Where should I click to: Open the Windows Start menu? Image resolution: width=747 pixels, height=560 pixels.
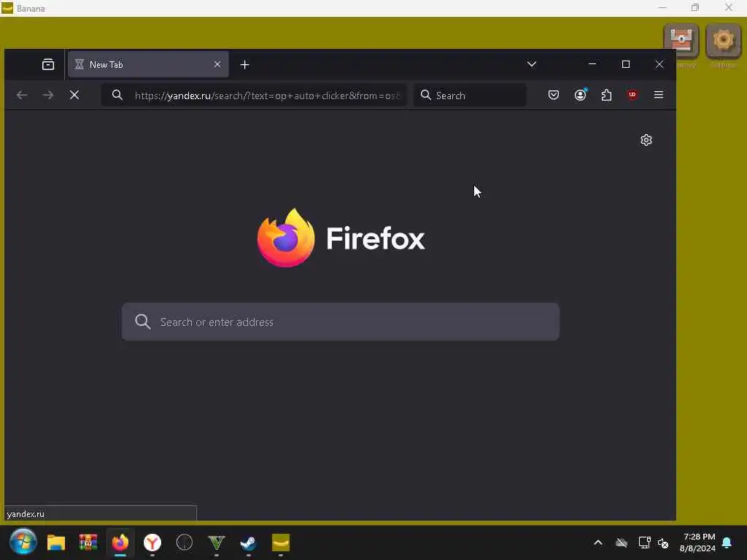(x=23, y=542)
